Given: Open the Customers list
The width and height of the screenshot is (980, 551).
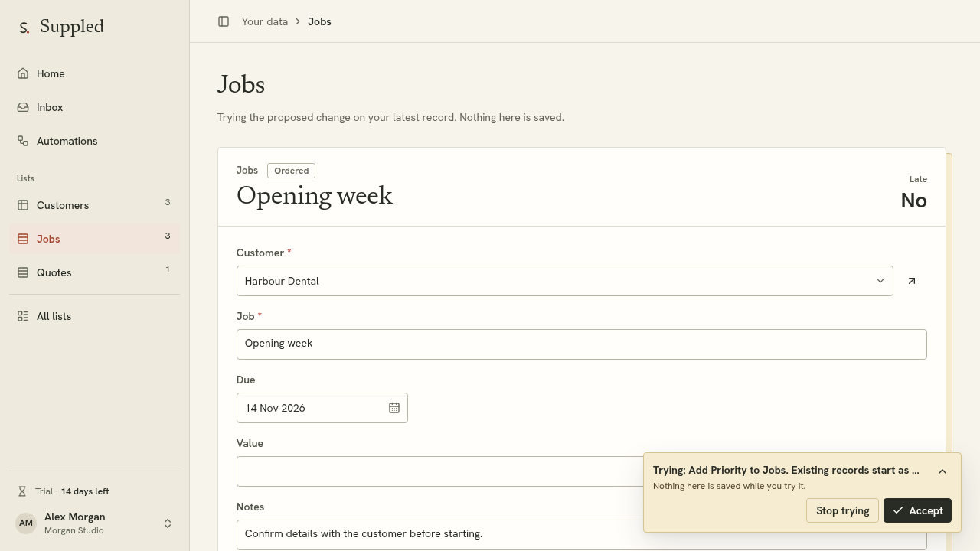Looking at the screenshot, I should (94, 205).
